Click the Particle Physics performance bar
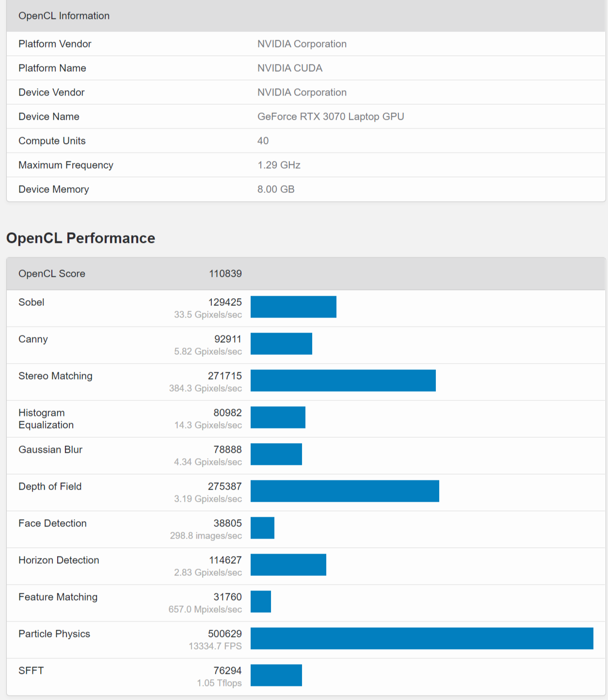 422,638
